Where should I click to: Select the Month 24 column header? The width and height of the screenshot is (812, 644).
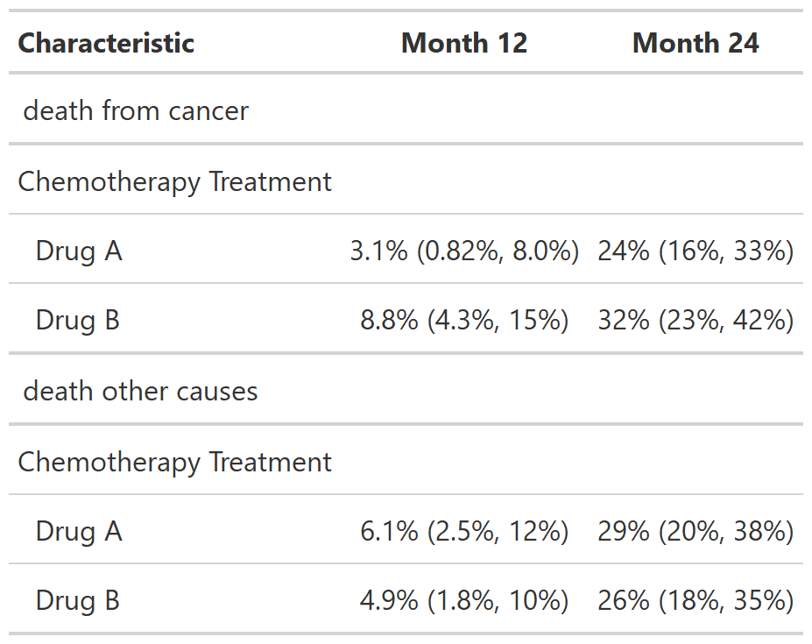(x=695, y=43)
